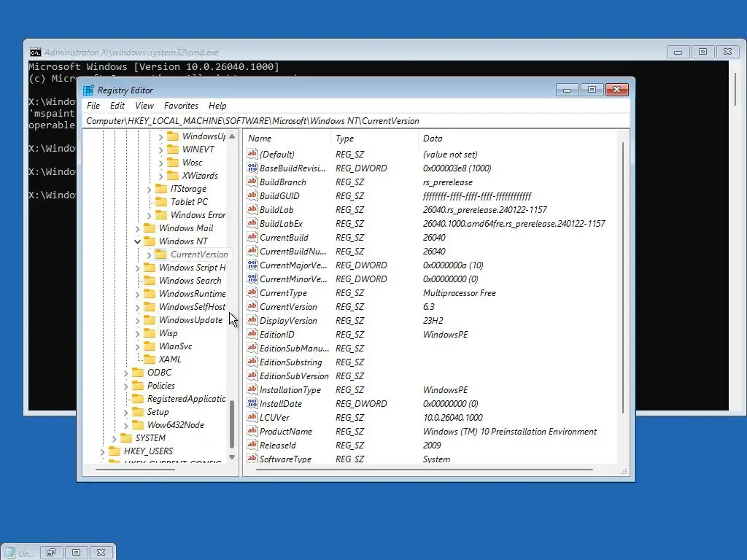Click the HKEY_USERS folder icon

(x=115, y=451)
